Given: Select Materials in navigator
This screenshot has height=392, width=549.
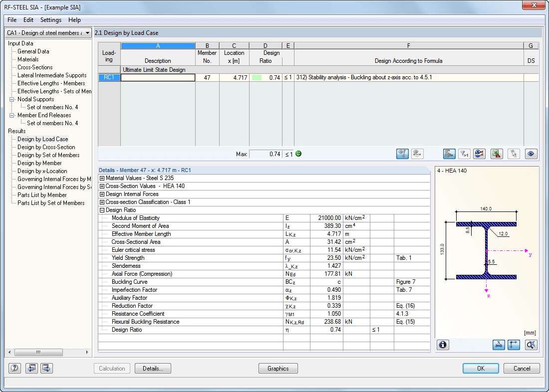Looking at the screenshot, I should tap(28, 59).
